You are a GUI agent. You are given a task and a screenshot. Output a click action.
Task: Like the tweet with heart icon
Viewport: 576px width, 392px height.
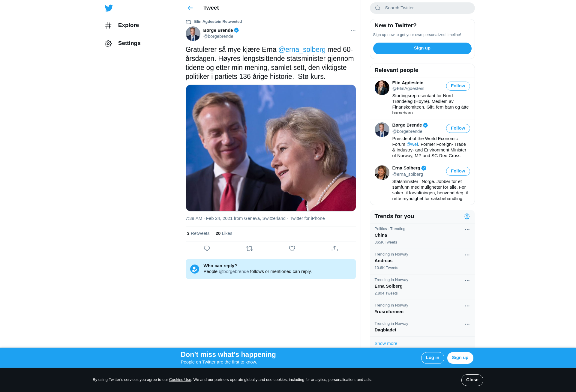(292, 249)
